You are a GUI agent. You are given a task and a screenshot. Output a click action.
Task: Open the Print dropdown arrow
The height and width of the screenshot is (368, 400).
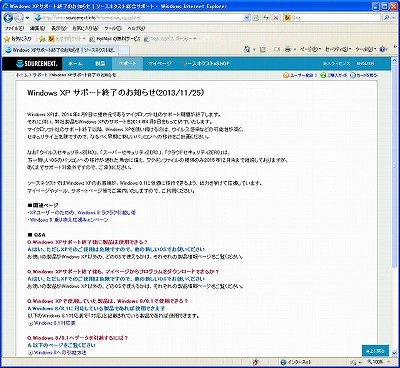(x=295, y=49)
